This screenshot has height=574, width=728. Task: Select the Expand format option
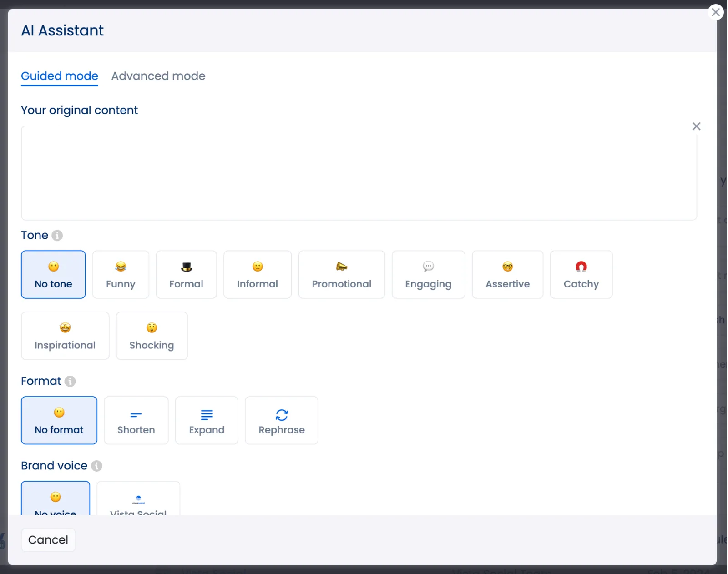tap(207, 420)
